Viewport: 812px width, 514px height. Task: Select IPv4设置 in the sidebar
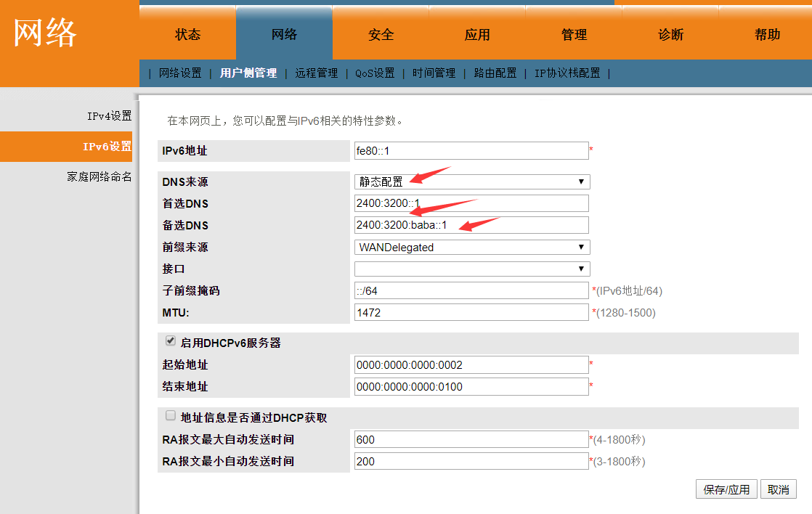(x=109, y=116)
